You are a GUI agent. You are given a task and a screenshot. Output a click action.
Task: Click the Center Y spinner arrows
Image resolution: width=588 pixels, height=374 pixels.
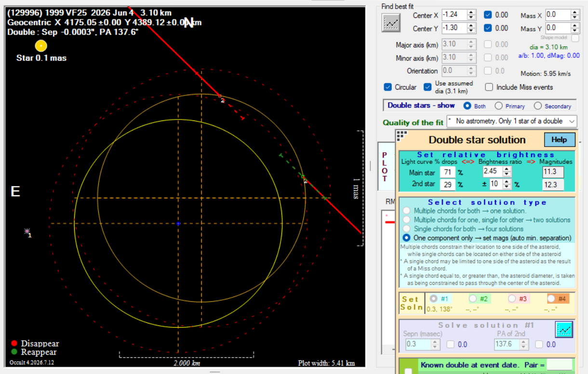tap(471, 28)
